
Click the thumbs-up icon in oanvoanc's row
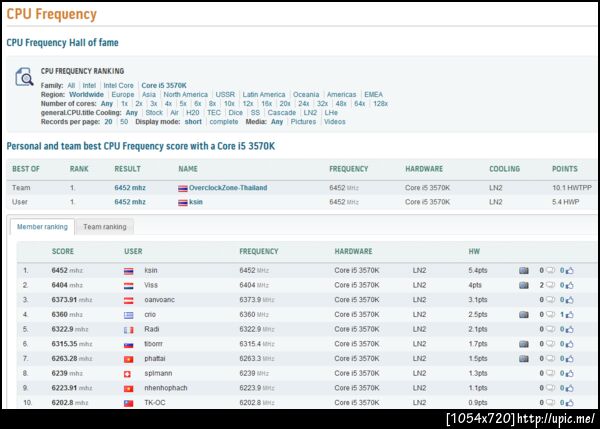(x=570, y=300)
